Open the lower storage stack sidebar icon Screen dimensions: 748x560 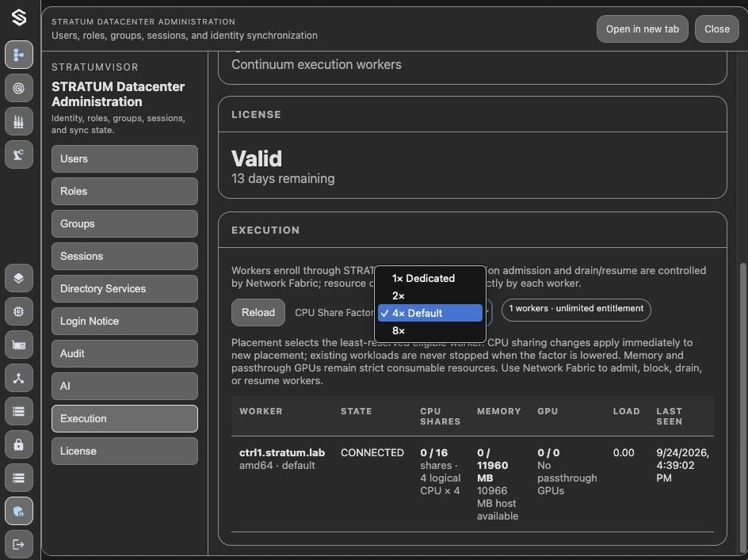point(19,478)
